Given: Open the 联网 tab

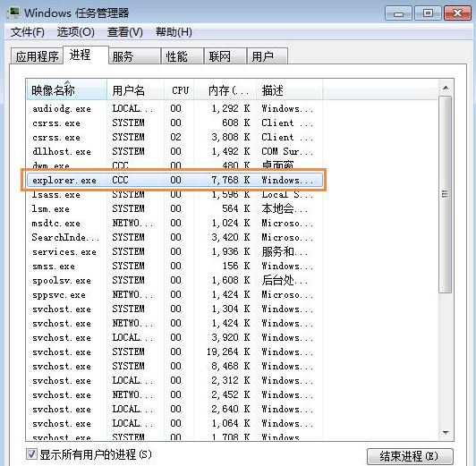Looking at the screenshot, I should 225,56.
